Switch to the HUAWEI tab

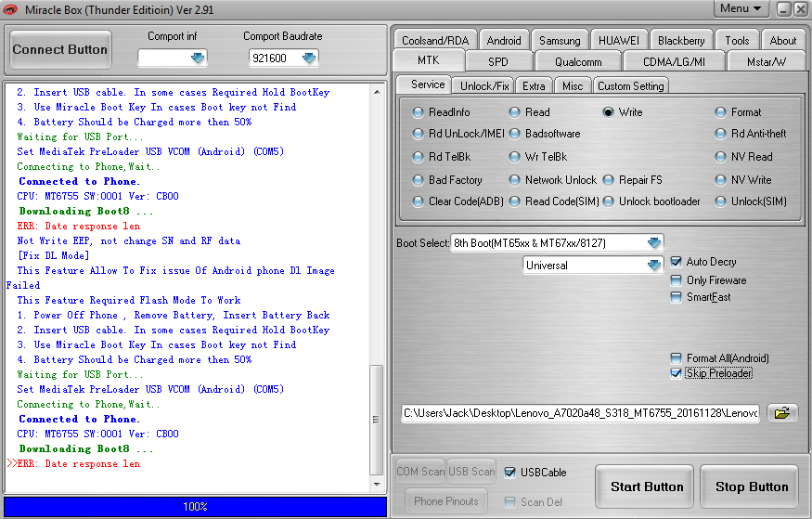[618, 41]
